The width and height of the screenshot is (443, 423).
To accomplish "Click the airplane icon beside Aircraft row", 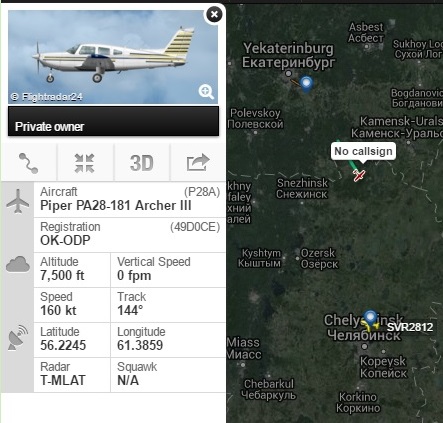I will 18,201.
